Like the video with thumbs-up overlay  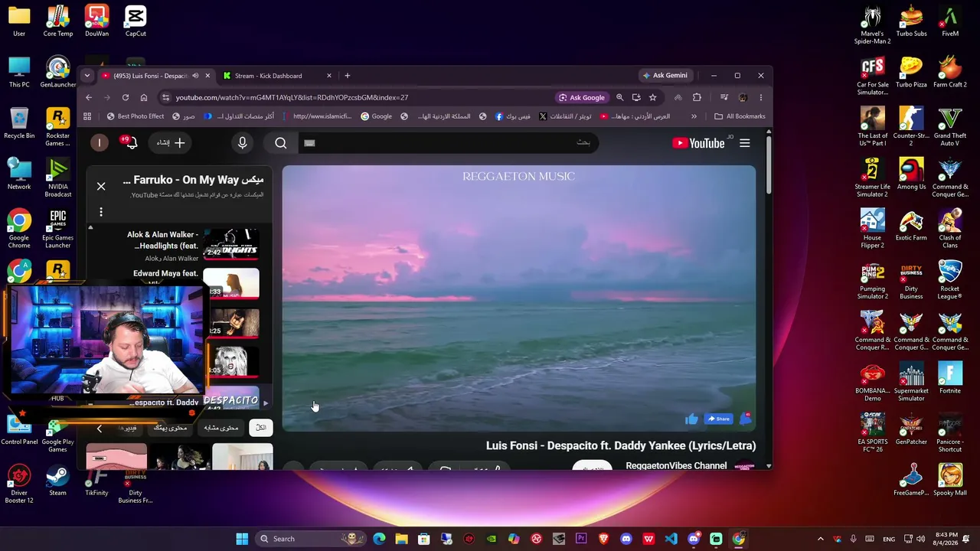click(x=691, y=419)
